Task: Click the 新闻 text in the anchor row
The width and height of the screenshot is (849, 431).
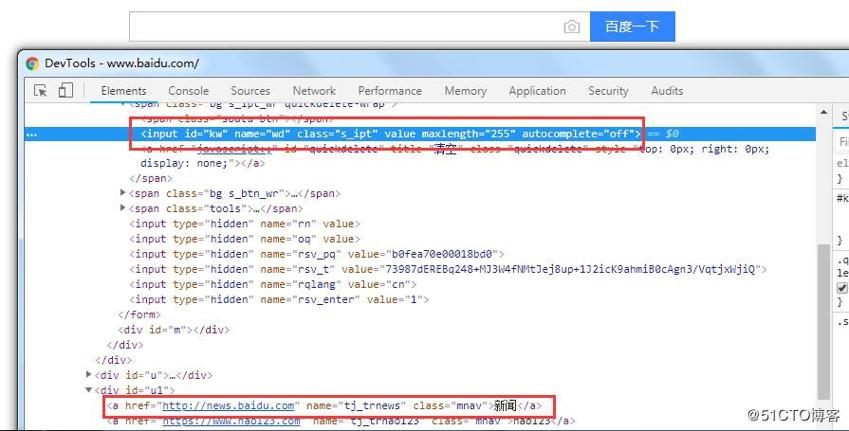Action: (x=506, y=406)
